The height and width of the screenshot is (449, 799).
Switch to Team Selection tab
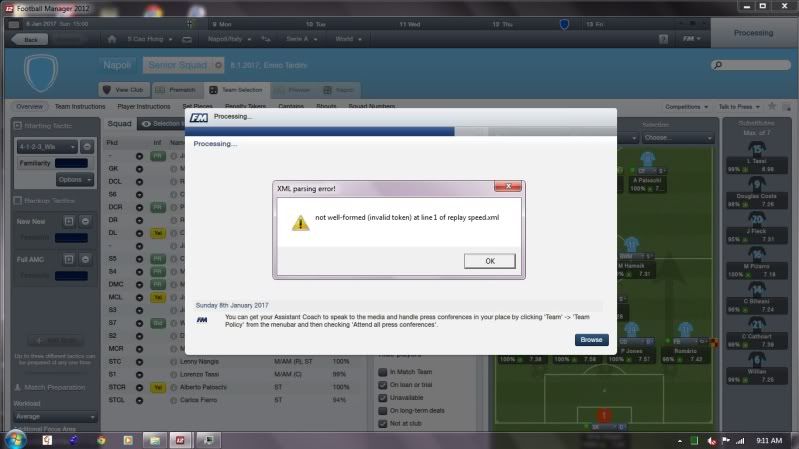tap(236, 90)
